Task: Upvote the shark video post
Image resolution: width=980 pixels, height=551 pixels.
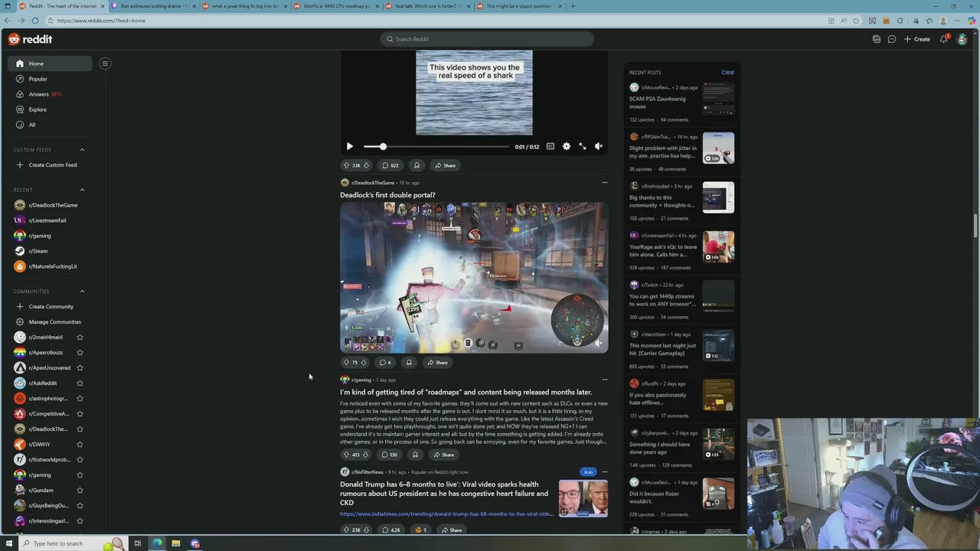Action: tap(346, 165)
